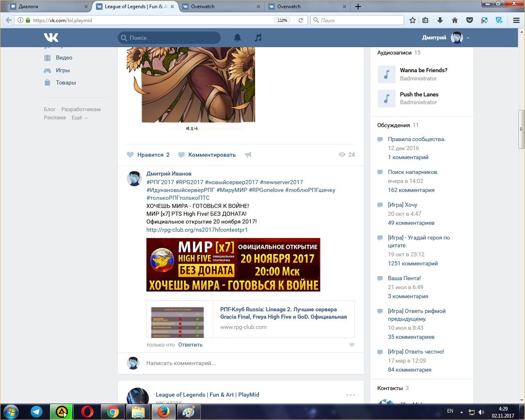525x420 pixels.
Task: Like Дмитрий Иванов's comment with heart
Action: coord(352,345)
